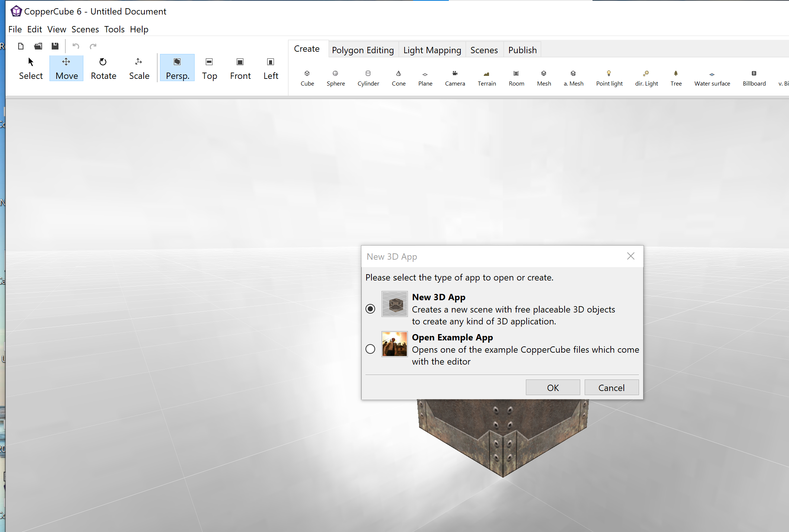
Task: Add a Billboard object
Action: pos(754,78)
